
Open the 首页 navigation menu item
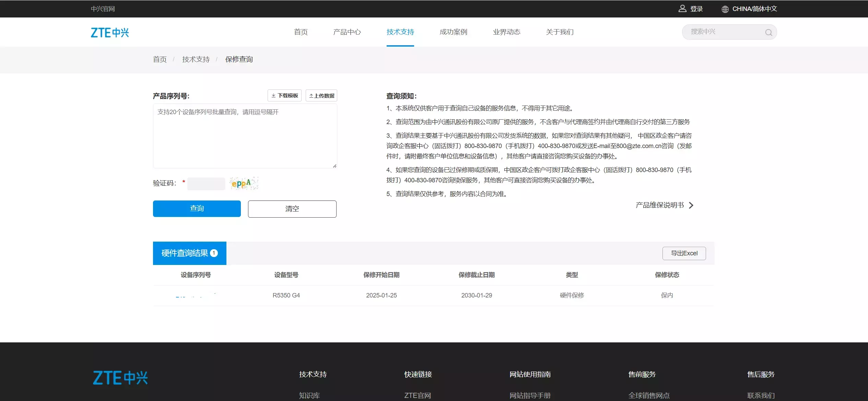(301, 32)
